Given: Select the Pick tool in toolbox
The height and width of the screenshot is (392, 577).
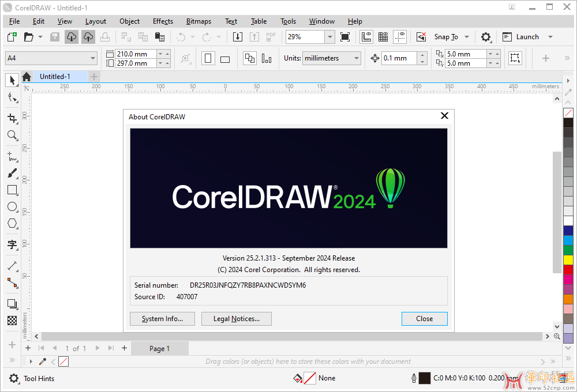Looking at the screenshot, I should 12,80.
